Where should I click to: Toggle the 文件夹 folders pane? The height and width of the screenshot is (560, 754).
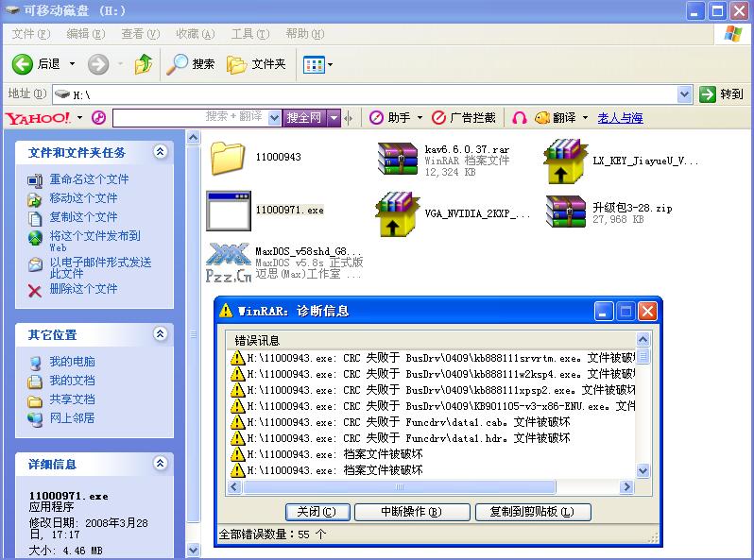256,64
